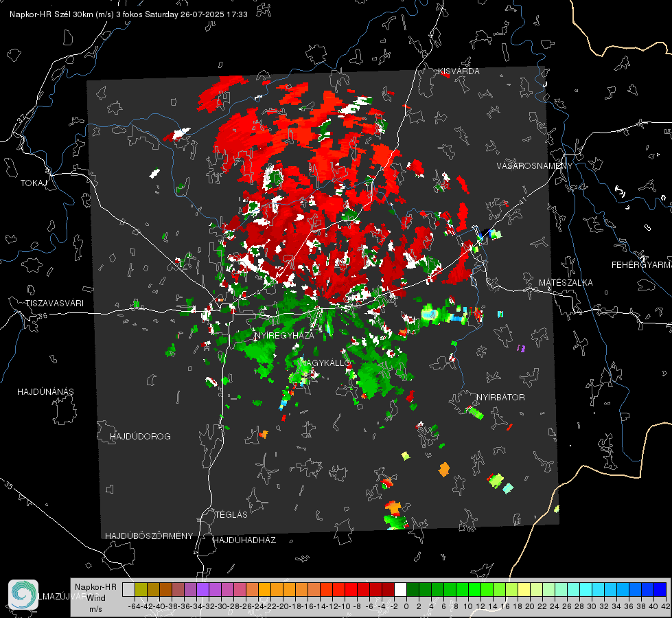Click the 20 value on the legend scale
The height and width of the screenshot is (618, 672).
(530, 606)
